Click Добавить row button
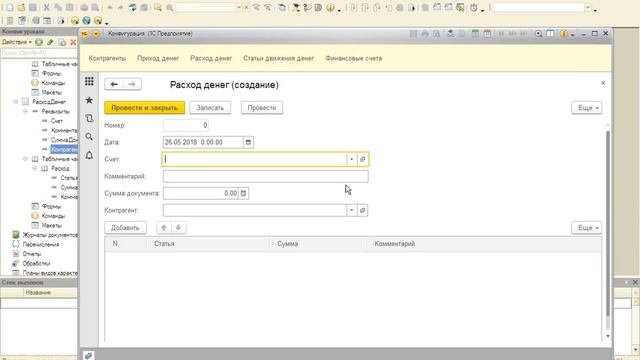Image resolution: width=640 pixels, height=360 pixels. [x=125, y=227]
